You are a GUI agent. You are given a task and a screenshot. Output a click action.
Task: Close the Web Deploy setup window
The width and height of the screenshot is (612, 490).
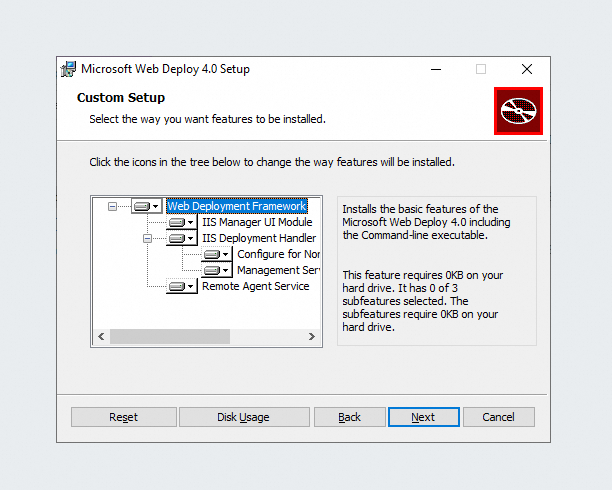(527, 69)
